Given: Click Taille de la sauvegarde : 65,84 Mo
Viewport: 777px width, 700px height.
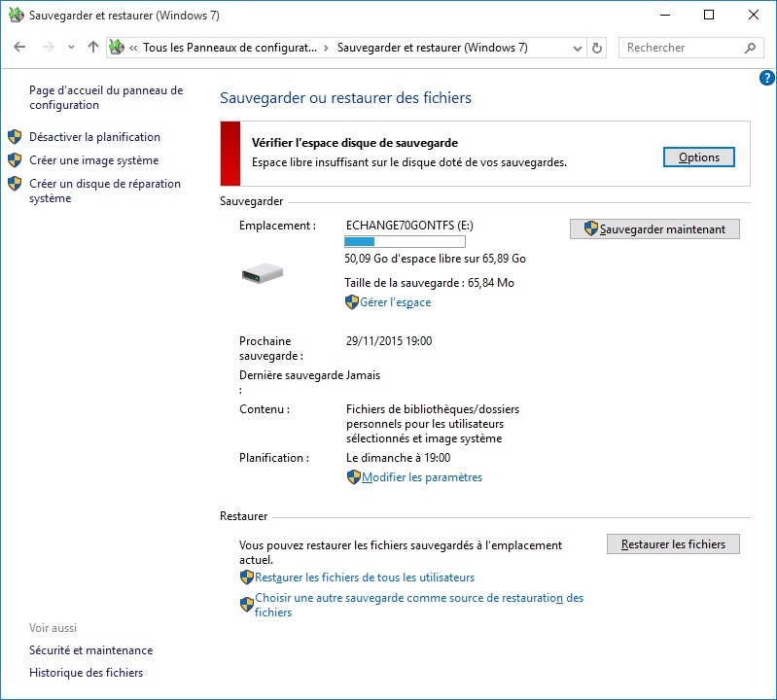Looking at the screenshot, I should click(x=429, y=283).
